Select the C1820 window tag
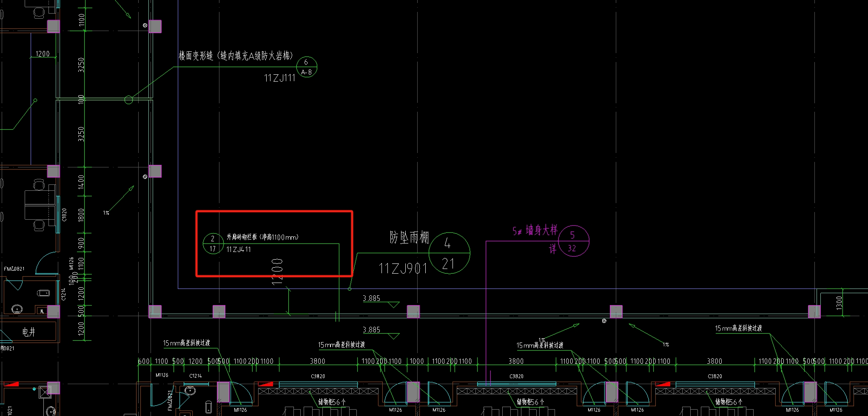Screen dimensions: 868x416 tap(64, 215)
